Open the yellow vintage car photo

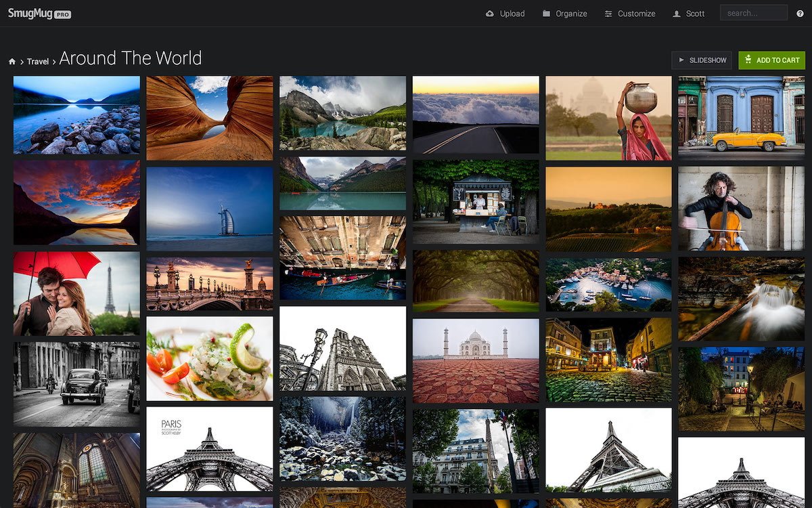coord(741,118)
